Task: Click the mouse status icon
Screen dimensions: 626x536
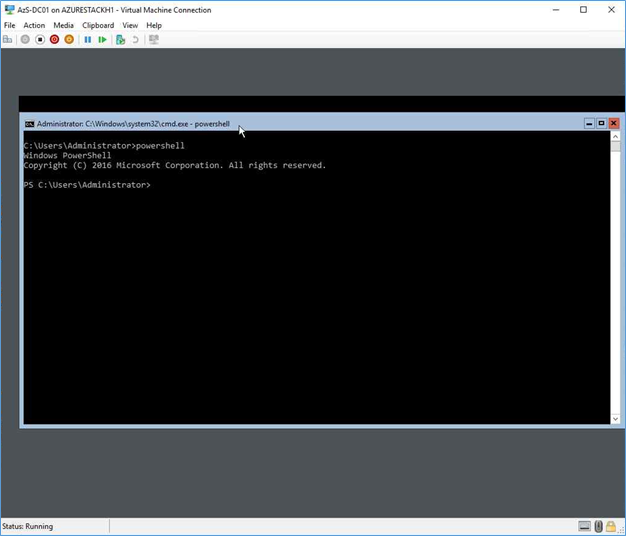Action: [x=598, y=526]
